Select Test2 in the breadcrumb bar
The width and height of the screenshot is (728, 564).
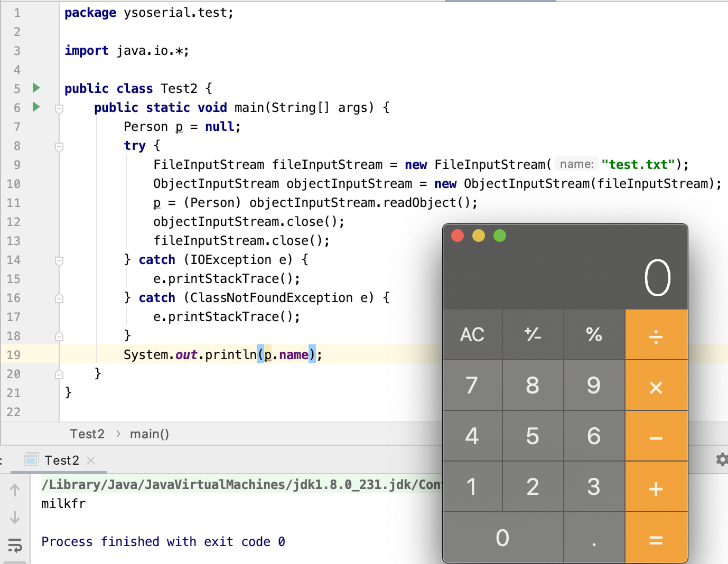(x=87, y=434)
